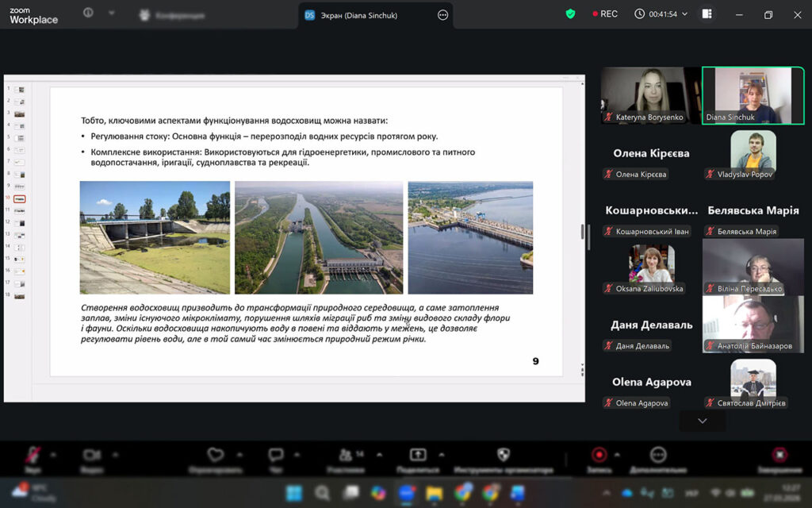Open the host tools shield icon
This screenshot has width=812, height=508.
pyautogui.click(x=503, y=455)
